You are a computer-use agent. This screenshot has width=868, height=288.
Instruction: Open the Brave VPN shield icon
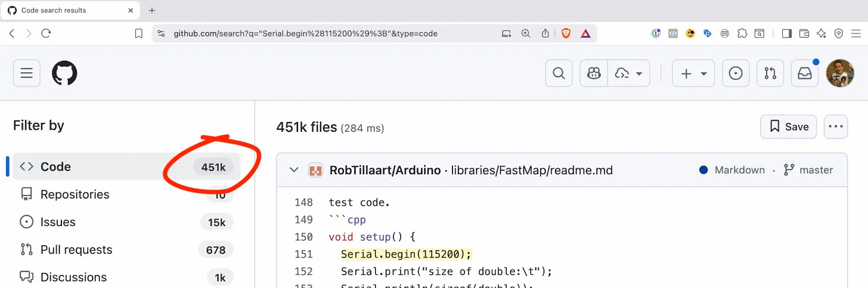(839, 33)
